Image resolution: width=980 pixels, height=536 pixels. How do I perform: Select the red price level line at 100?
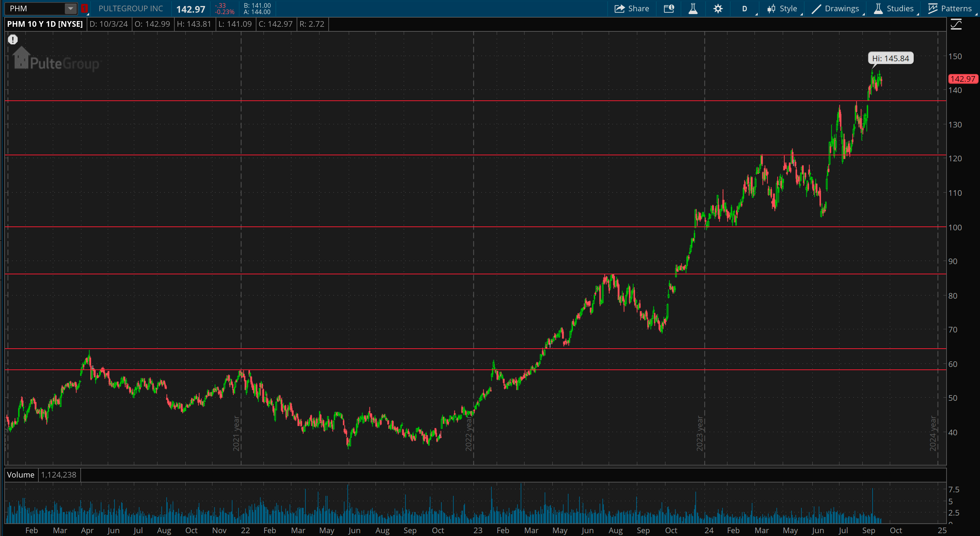click(x=476, y=227)
